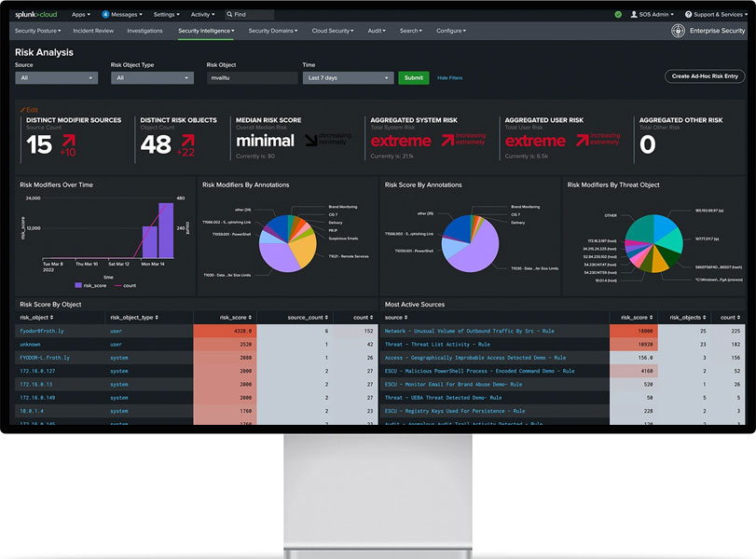Open the Security Domains menu
Image resolution: width=756 pixels, height=559 pixels.
click(x=273, y=31)
